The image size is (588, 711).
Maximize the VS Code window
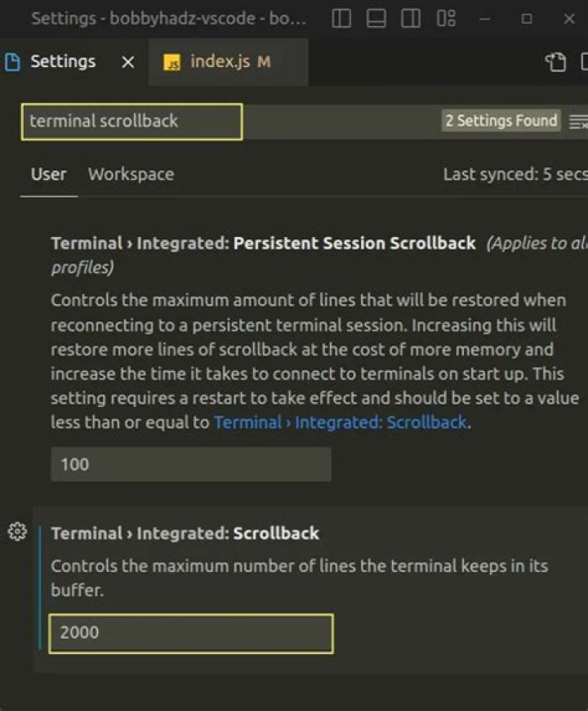click(x=527, y=19)
